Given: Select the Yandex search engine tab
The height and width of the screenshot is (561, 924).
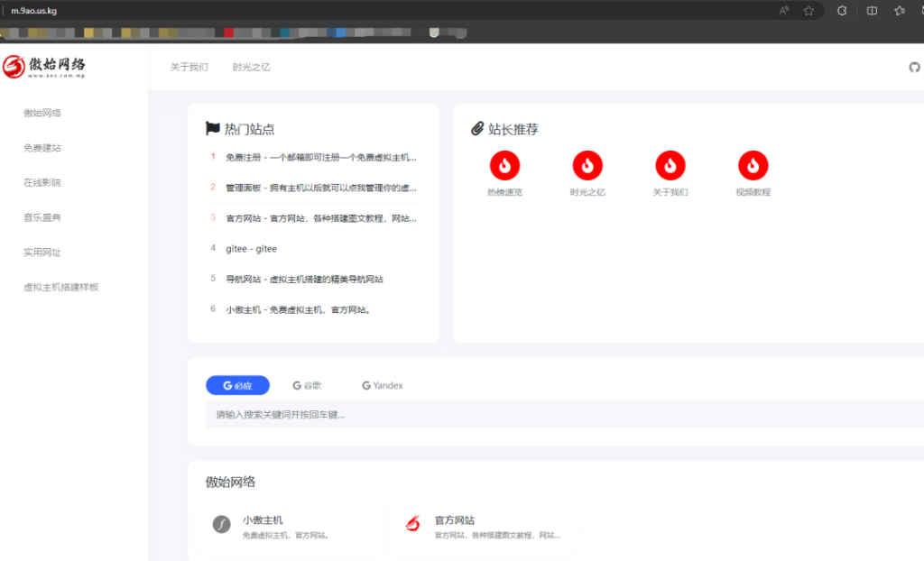Looking at the screenshot, I should (382, 385).
